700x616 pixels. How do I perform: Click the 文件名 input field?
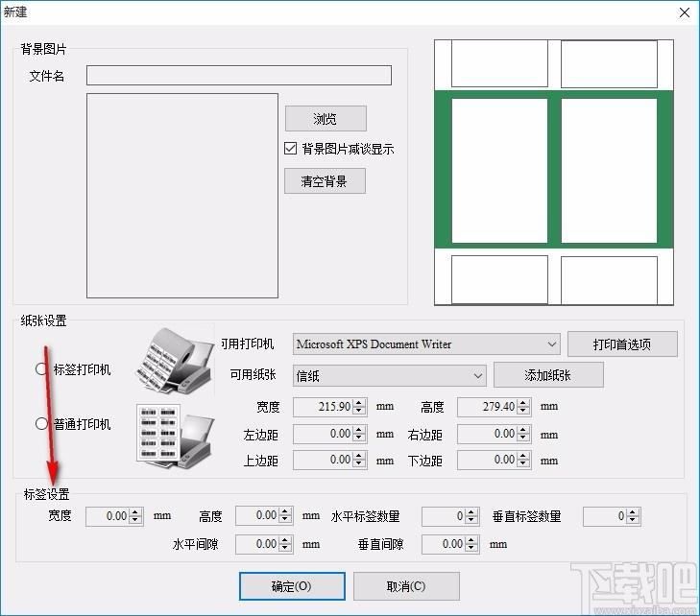coord(239,76)
